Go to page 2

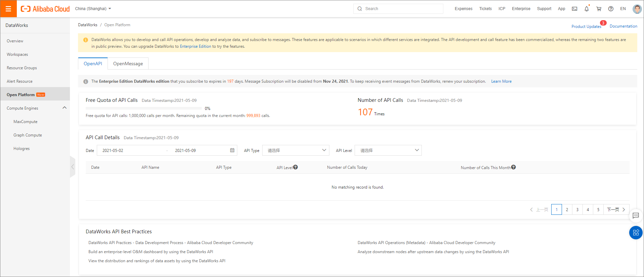(x=567, y=209)
